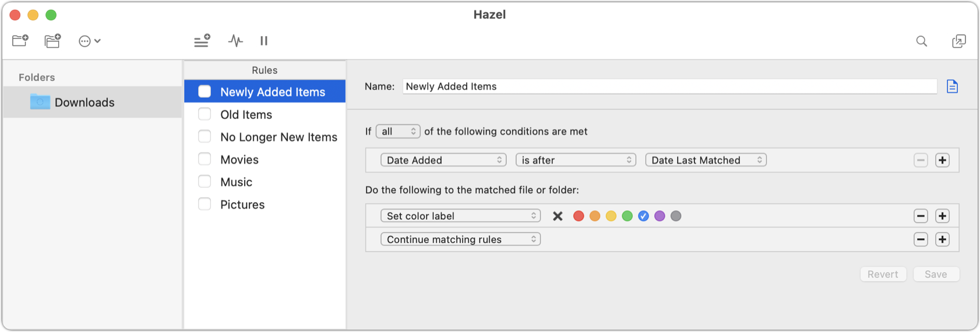Click the notes document icon beside Name
This screenshot has height=332, width=980.
point(952,86)
